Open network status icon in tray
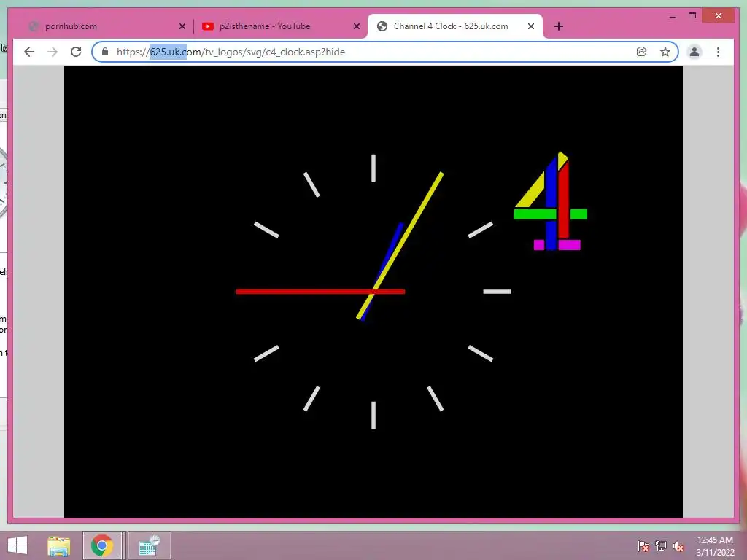747x560 pixels. (x=661, y=546)
